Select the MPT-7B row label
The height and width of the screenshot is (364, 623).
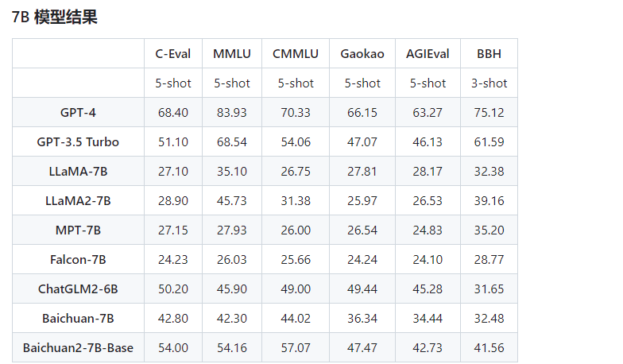(x=78, y=230)
